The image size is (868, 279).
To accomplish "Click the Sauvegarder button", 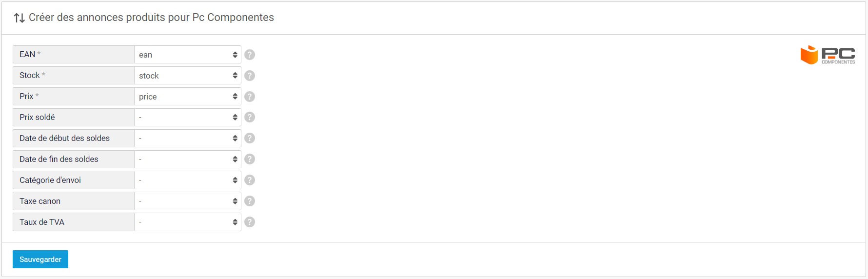I will (x=40, y=259).
